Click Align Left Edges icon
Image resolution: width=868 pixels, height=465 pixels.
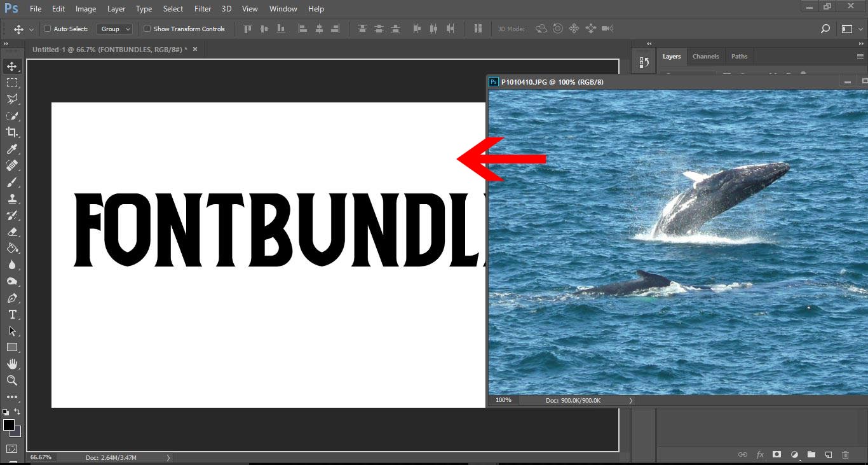[x=303, y=29]
